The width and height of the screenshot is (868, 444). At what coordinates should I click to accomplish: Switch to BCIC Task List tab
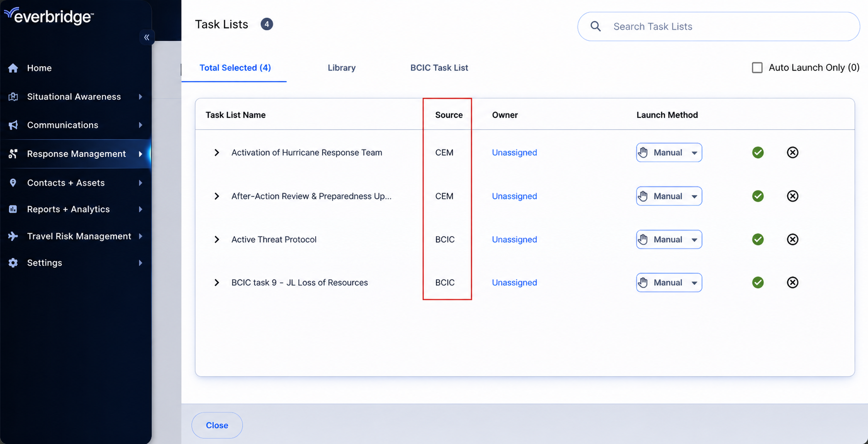(439, 68)
